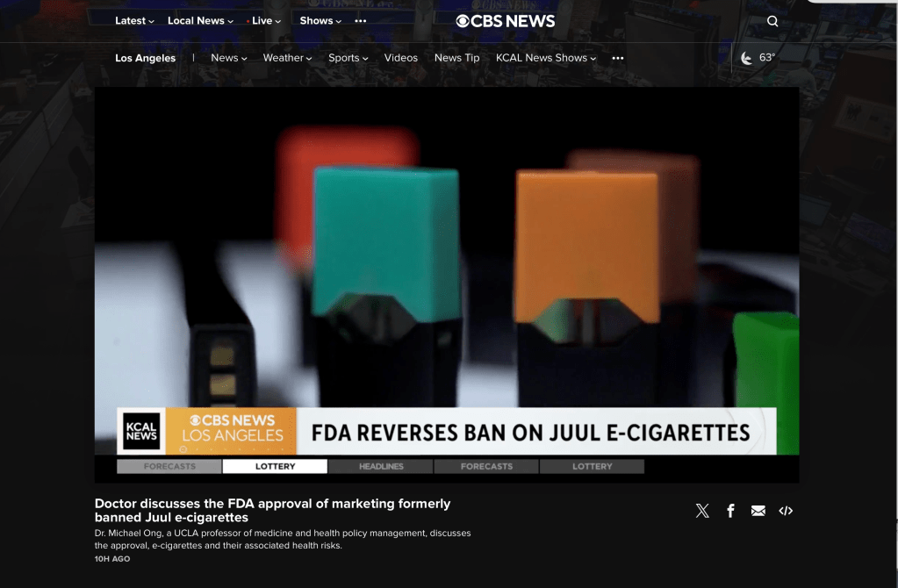Share the video via email envelope icon
The image size is (898, 588).
[758, 511]
